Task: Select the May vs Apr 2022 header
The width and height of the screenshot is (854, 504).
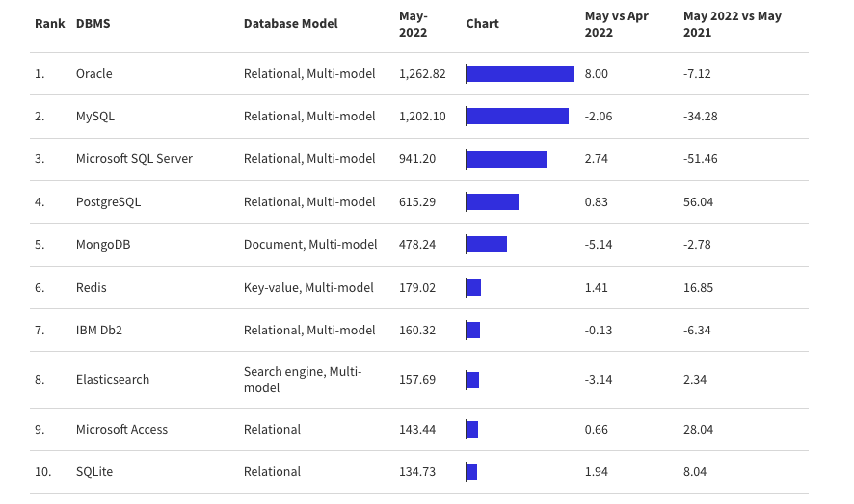Action: 617,24
